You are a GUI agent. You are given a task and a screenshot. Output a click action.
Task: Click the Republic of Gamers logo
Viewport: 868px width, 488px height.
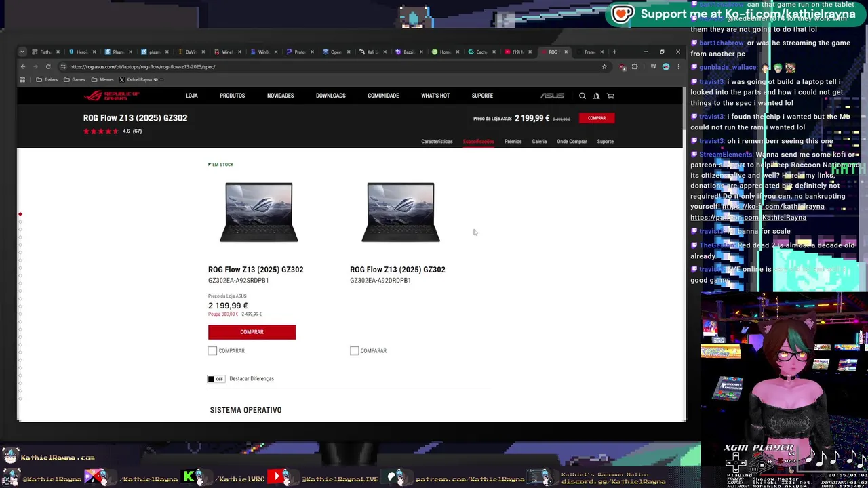111,96
